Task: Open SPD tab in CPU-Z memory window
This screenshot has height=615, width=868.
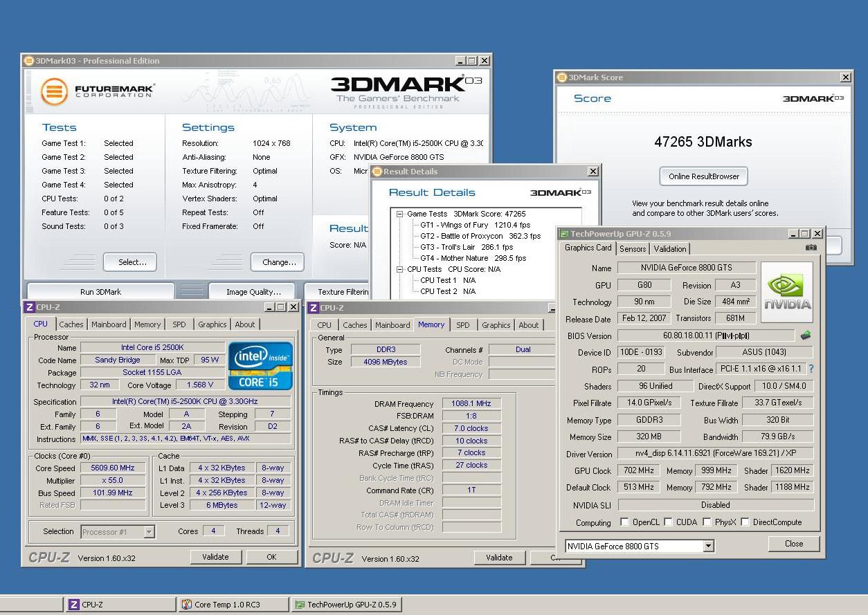Action: point(463,325)
